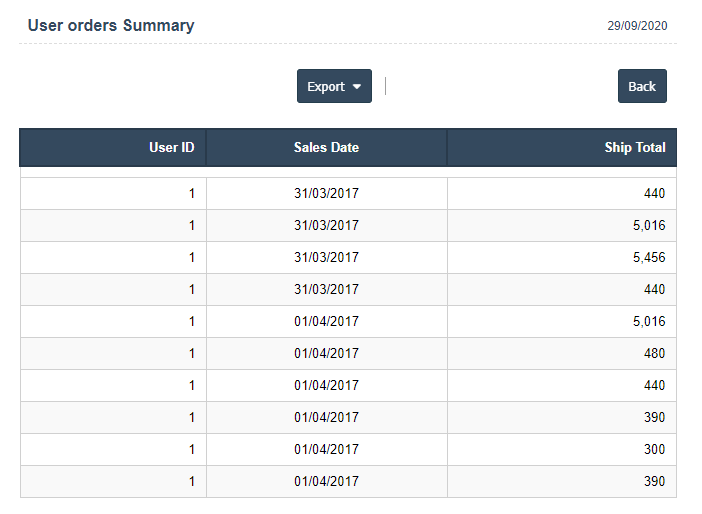
Task: Click the sales date in the first row
Action: tap(326, 194)
